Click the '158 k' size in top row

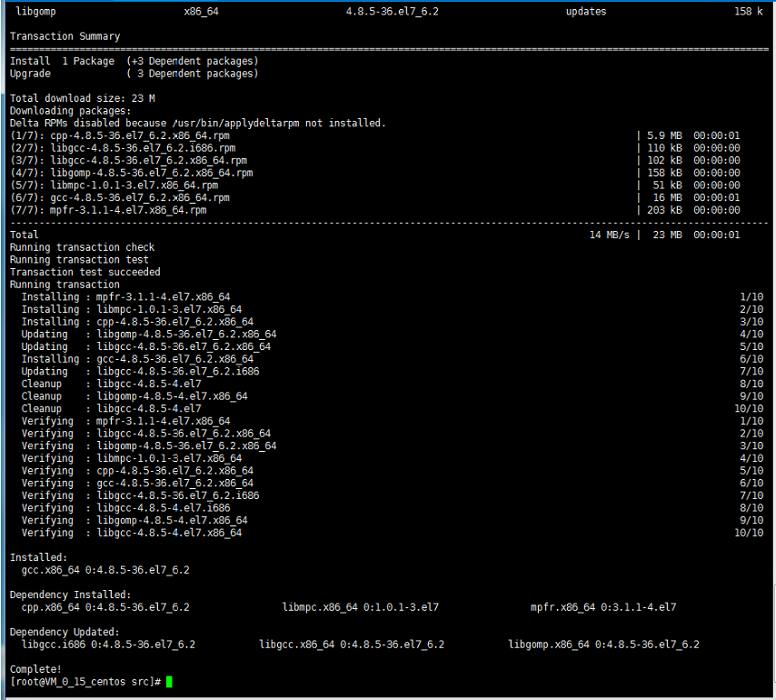pyautogui.click(x=749, y=12)
